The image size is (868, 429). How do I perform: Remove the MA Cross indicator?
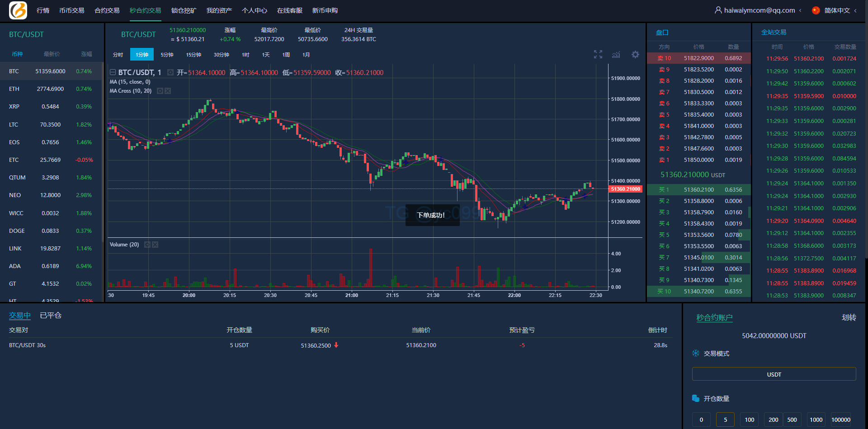168,91
